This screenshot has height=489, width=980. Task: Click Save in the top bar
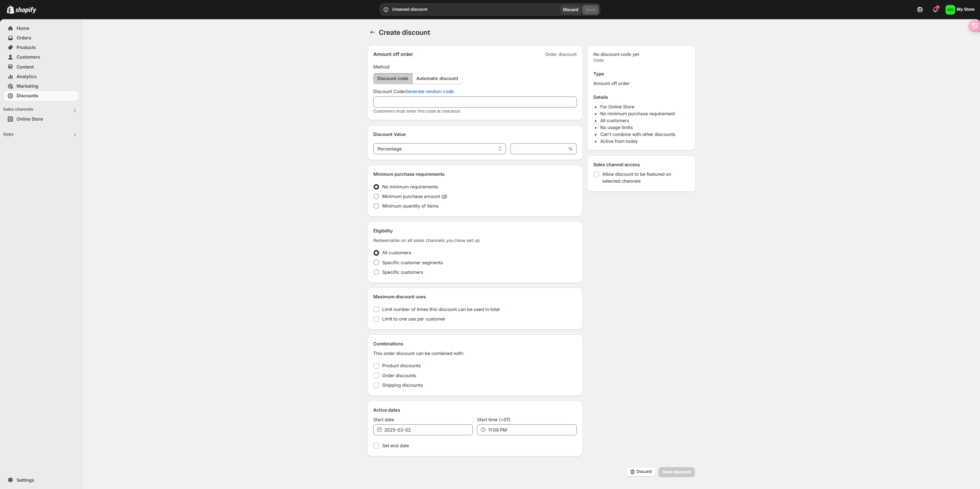click(590, 10)
